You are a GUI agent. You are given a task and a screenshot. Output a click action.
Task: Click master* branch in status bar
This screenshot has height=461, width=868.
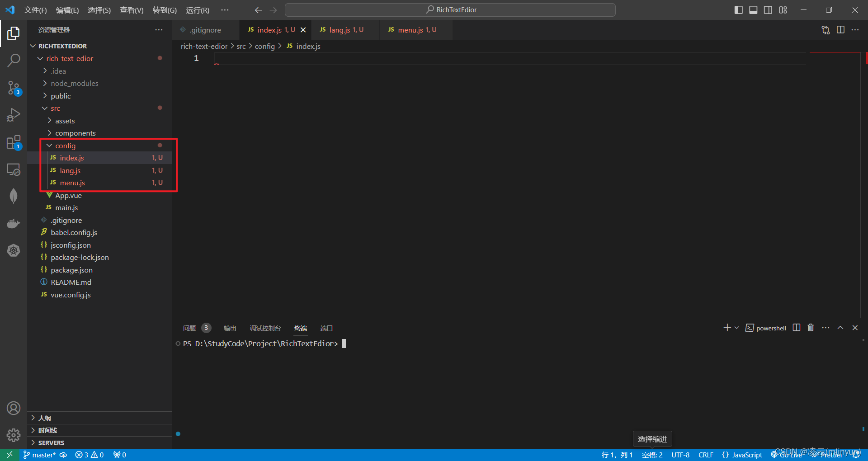pyautogui.click(x=39, y=455)
